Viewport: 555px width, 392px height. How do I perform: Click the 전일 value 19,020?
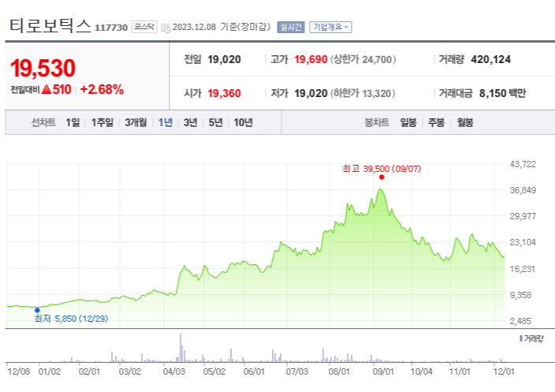(x=224, y=59)
